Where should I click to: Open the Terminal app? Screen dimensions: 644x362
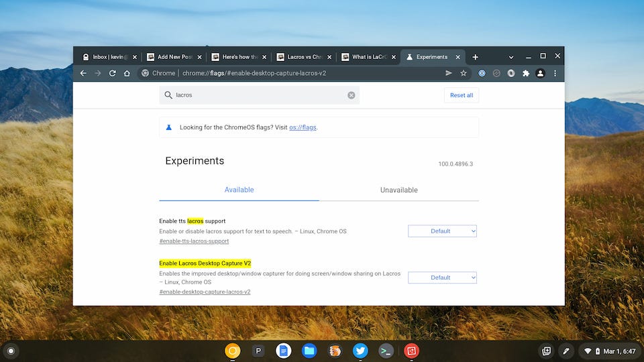[386, 351]
